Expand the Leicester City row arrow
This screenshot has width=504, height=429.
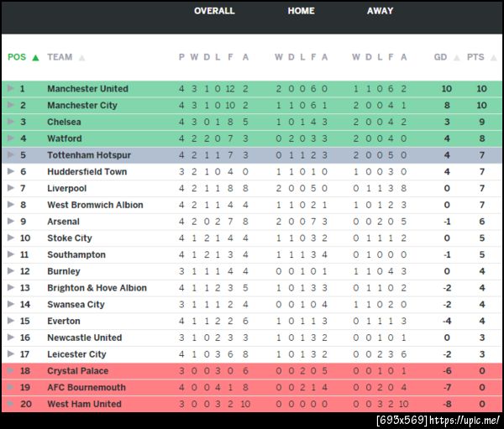click(x=10, y=354)
